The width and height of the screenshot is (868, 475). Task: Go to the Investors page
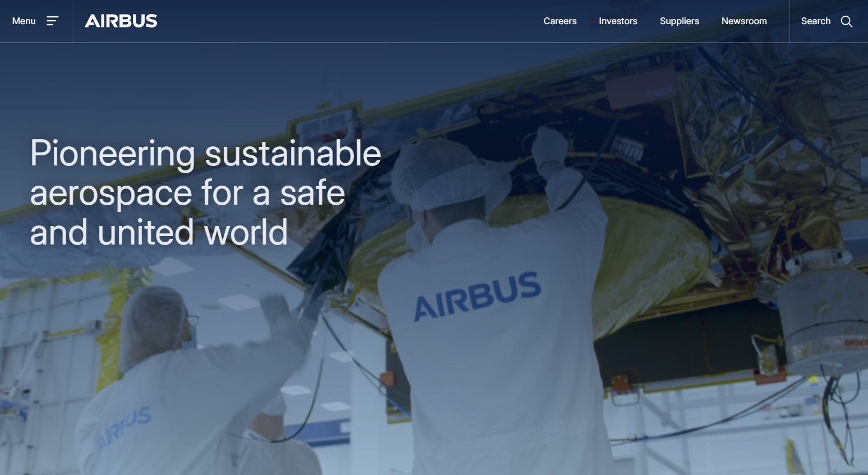(x=618, y=21)
